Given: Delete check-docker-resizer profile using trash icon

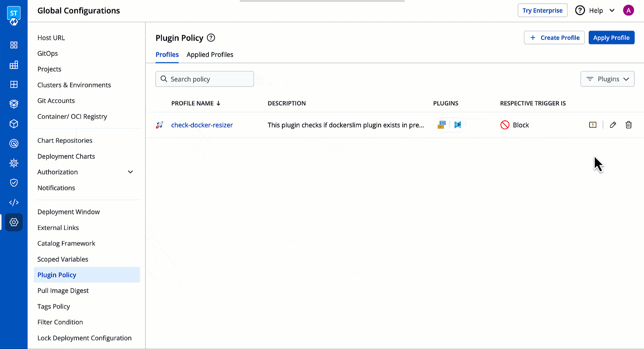Looking at the screenshot, I should click(x=628, y=125).
